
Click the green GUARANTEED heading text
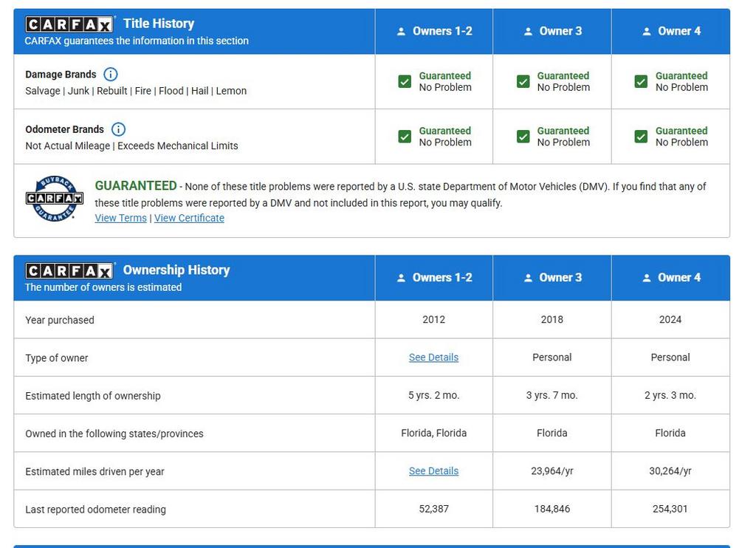[x=136, y=185]
